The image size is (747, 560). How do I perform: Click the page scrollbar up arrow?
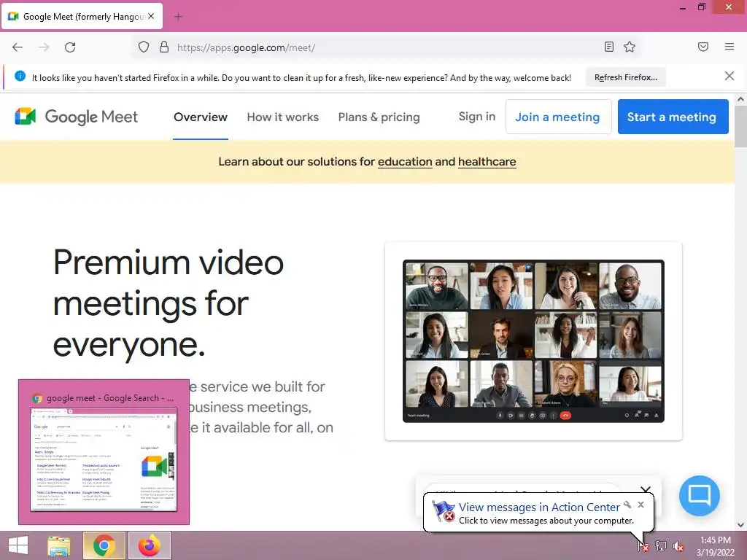tap(740, 99)
